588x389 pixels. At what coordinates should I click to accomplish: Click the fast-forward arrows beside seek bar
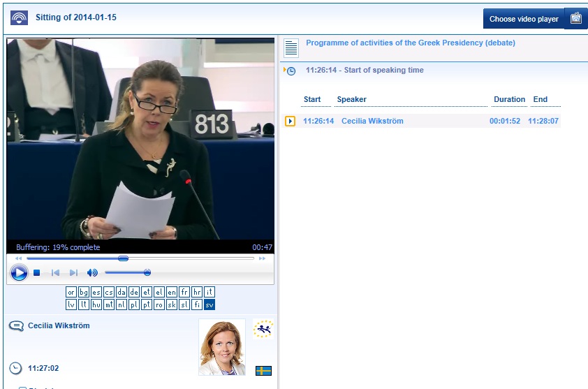(263, 258)
